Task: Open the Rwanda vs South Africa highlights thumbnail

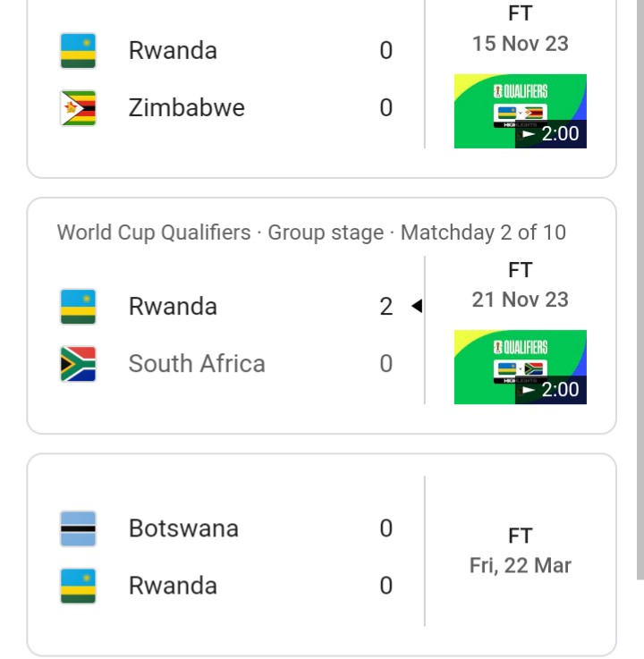Action: pos(520,367)
